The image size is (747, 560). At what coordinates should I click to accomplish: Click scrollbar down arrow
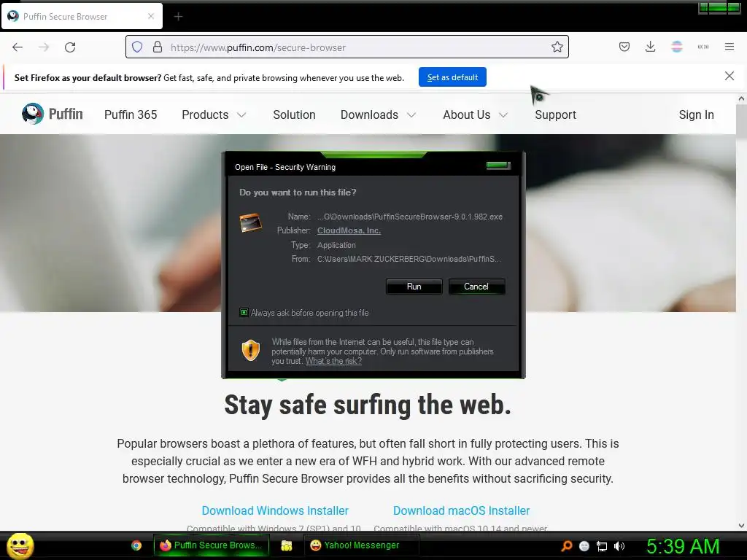(741, 526)
